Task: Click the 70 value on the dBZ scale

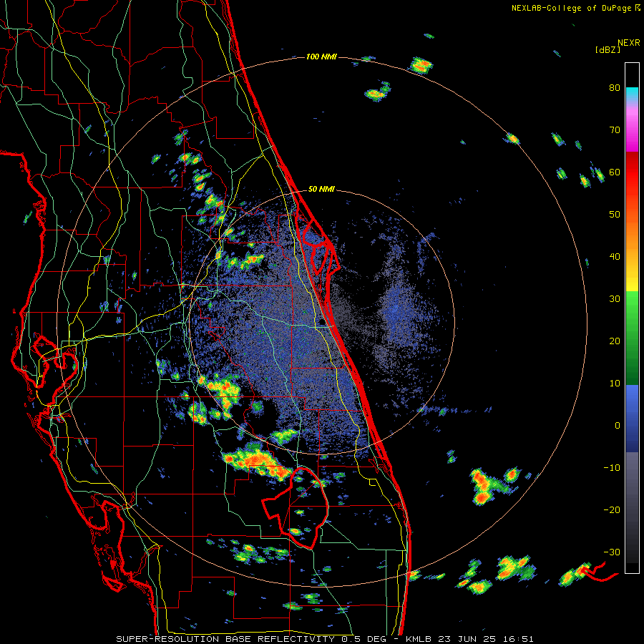Action: pyautogui.click(x=615, y=130)
